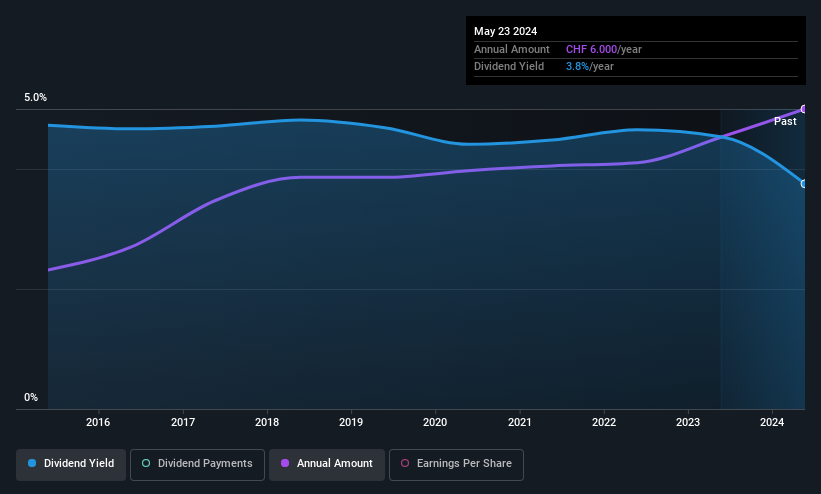Click the 2020 axis label

point(435,422)
